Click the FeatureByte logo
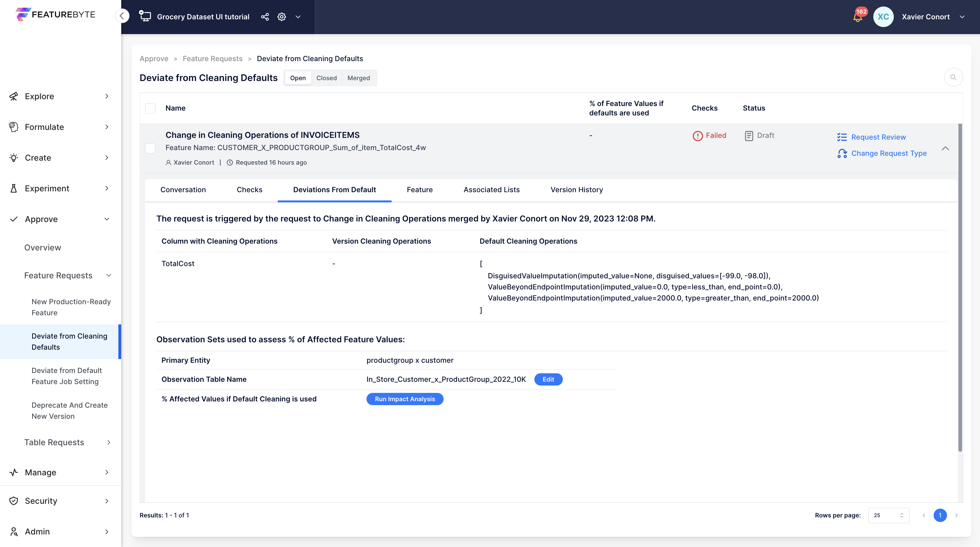Viewport: 980px width, 547px height. 55,14
